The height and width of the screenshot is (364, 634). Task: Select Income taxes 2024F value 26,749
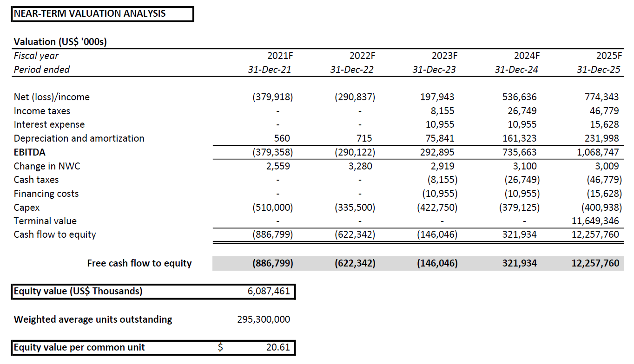tap(522, 111)
